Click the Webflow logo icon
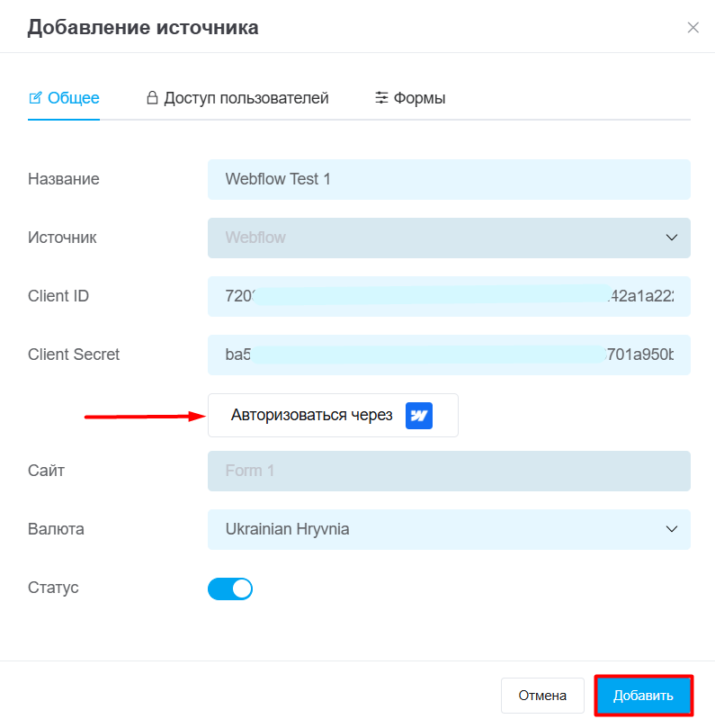This screenshot has width=715, height=728. (419, 416)
